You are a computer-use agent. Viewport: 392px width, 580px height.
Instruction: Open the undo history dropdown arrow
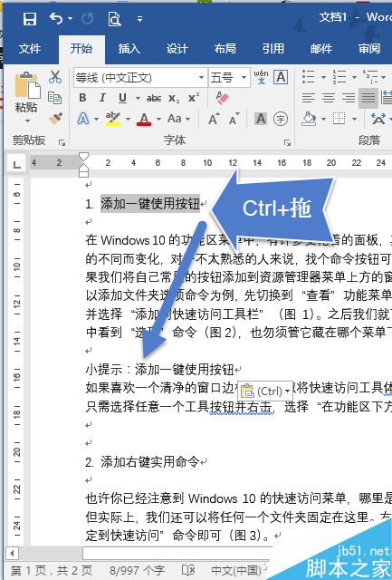pos(71,18)
